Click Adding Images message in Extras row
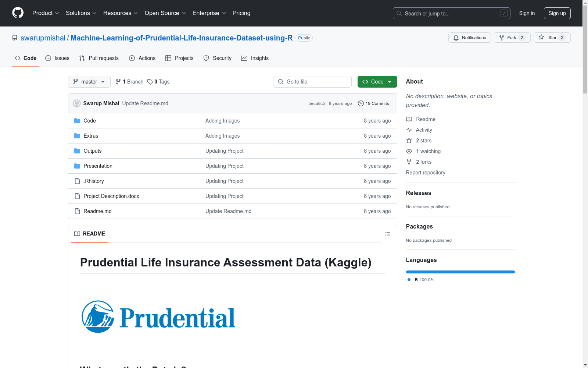This screenshot has height=368, width=588. click(223, 136)
